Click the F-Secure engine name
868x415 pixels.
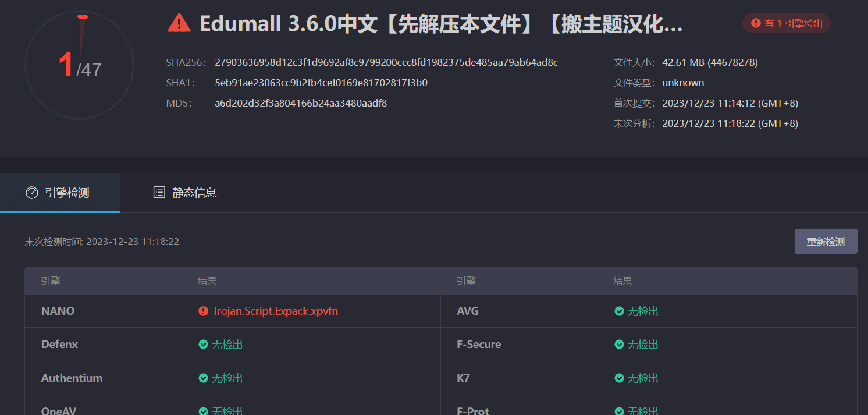[479, 345]
